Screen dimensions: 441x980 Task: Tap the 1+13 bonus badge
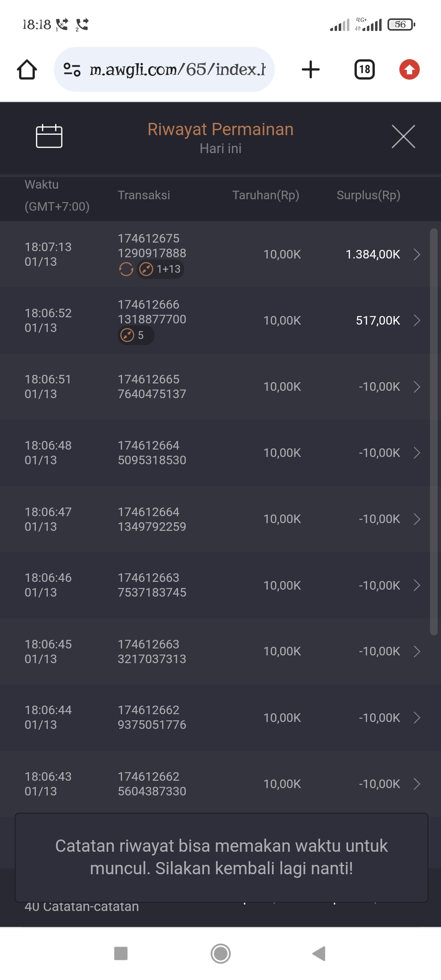pos(160,269)
